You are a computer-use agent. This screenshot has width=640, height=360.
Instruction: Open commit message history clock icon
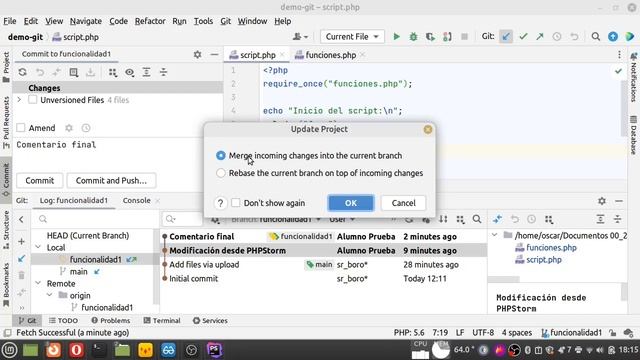pos(86,128)
